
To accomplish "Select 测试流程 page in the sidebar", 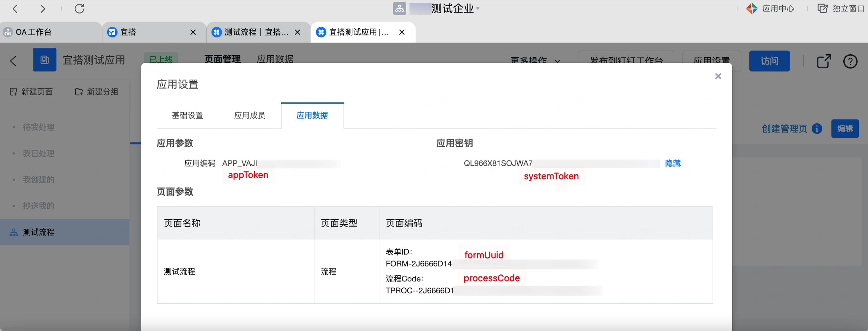I will click(x=65, y=232).
